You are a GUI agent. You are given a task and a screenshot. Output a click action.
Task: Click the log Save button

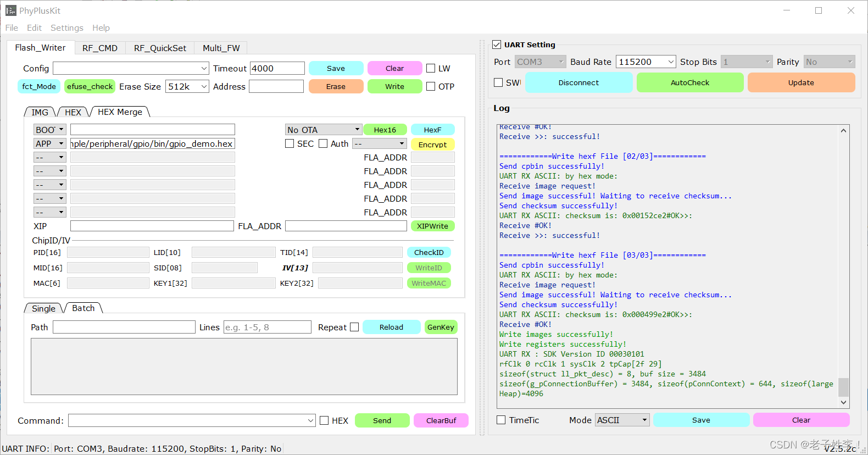[x=702, y=420]
